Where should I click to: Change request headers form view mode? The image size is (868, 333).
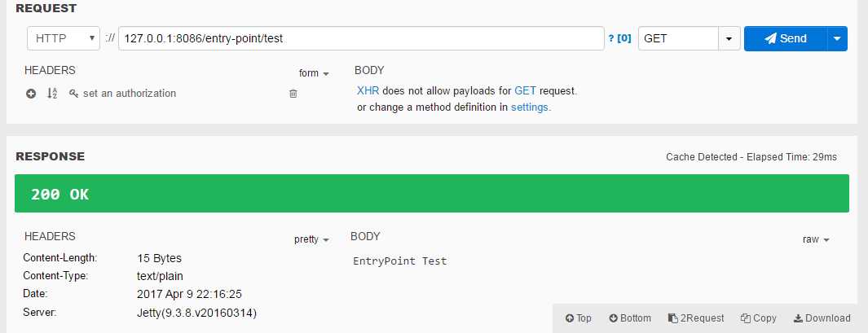[314, 73]
